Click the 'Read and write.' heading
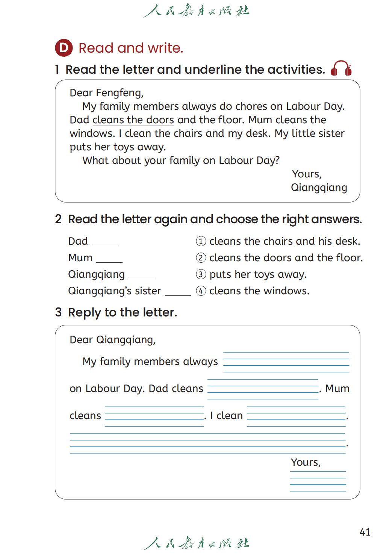This screenshot has width=392, height=554. tap(131, 48)
